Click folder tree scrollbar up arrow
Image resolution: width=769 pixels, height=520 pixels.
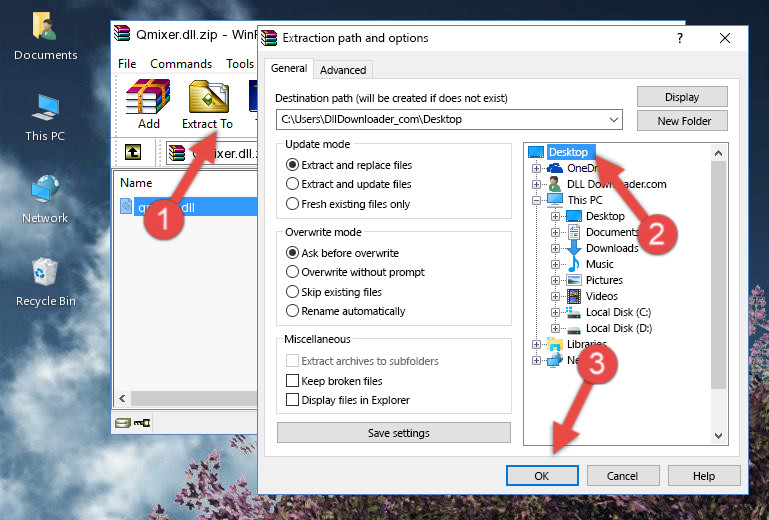(x=718, y=153)
